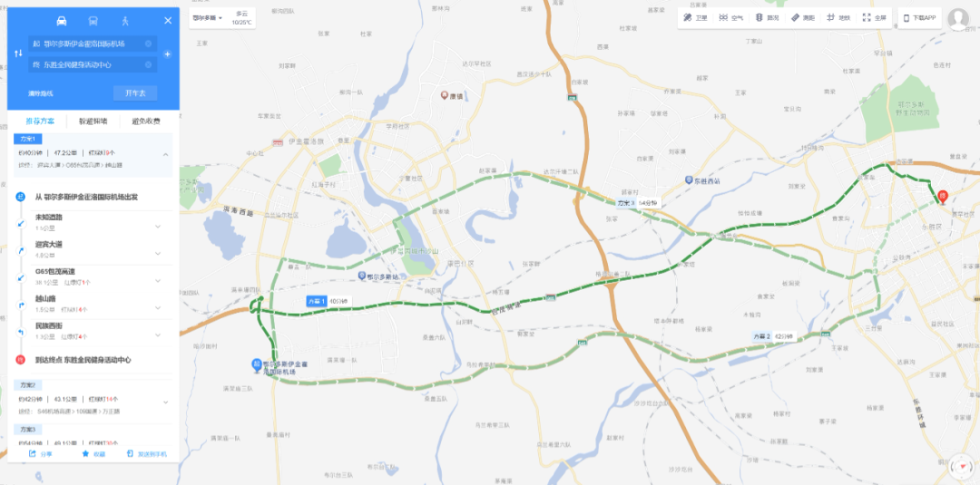The height and width of the screenshot is (485, 980).
Task: Open the 测距 distance measuring tool
Action: [x=803, y=18]
